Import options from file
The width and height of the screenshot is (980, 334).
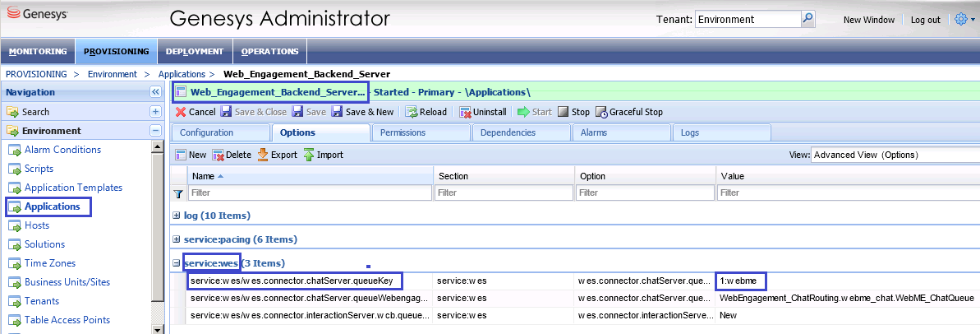pos(324,155)
